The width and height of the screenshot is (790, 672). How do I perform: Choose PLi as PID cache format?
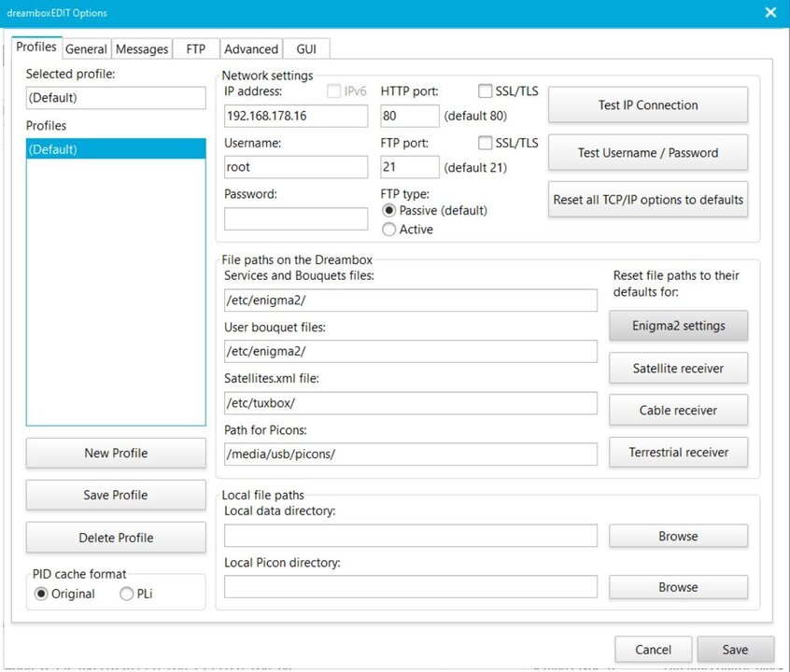(128, 594)
